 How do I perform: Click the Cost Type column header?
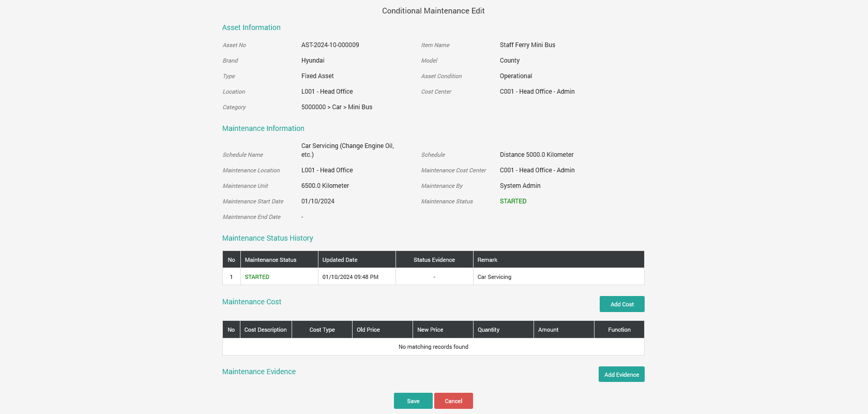[x=322, y=330]
